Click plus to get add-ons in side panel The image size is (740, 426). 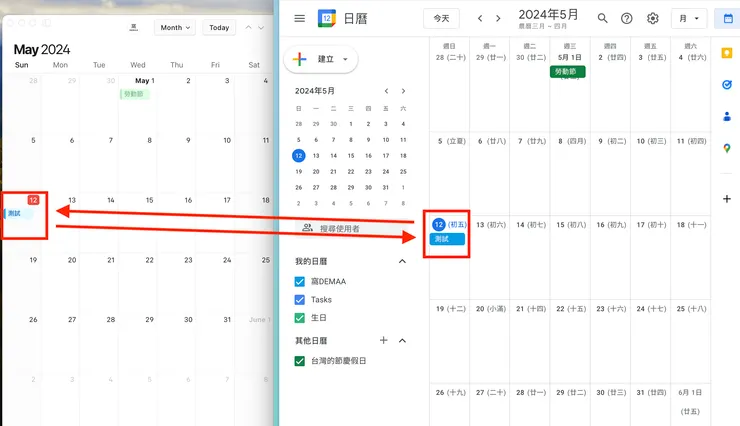[727, 199]
